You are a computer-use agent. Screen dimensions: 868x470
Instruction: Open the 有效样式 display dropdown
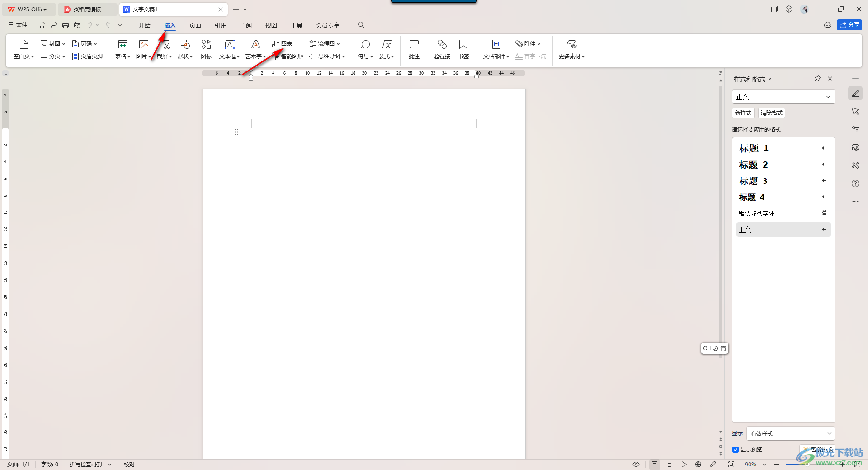pos(791,433)
